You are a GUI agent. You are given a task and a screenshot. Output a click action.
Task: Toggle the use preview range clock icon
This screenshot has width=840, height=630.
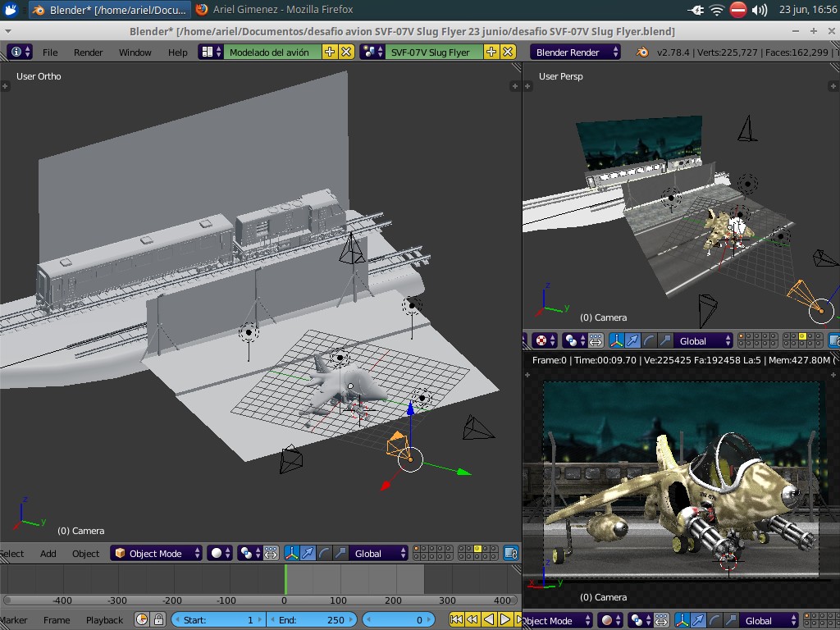click(x=142, y=620)
